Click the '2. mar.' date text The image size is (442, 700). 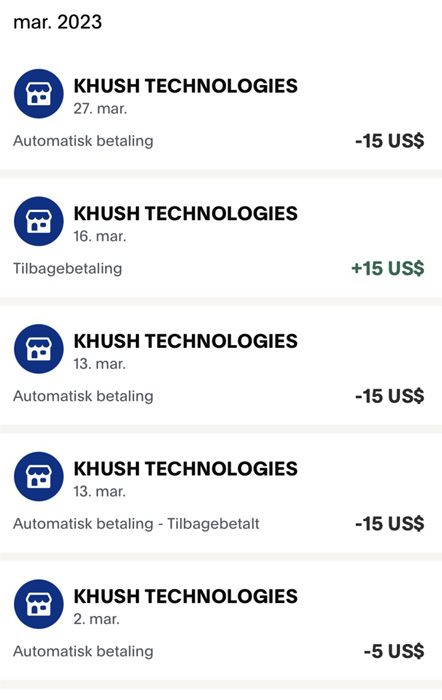tap(96, 619)
